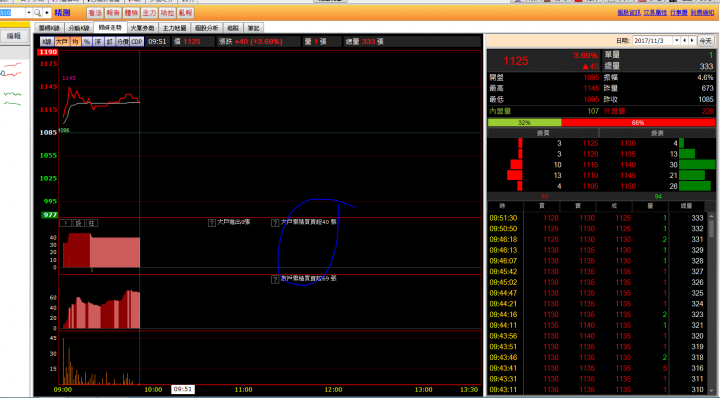
Task: Click the red 體檢 button
Action: [x=131, y=13]
